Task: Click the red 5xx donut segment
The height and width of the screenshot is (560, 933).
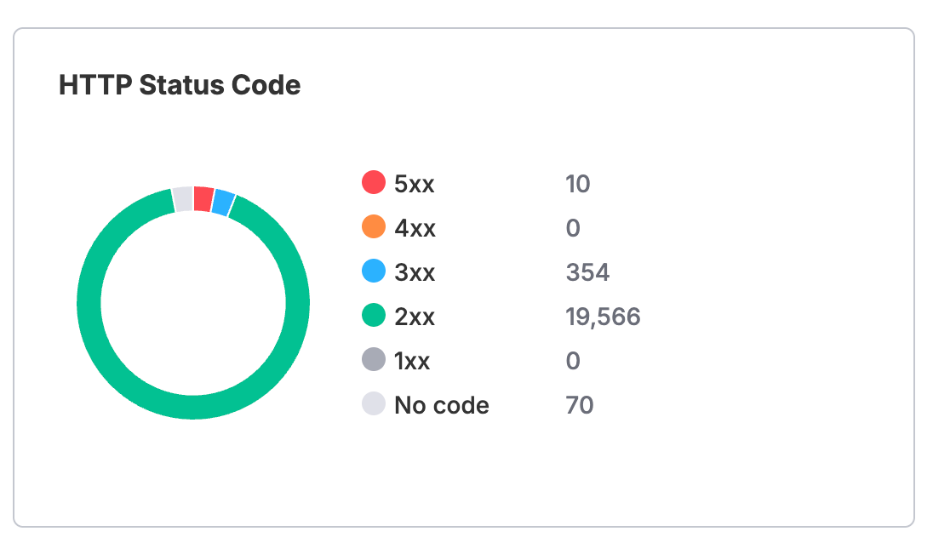Action: pyautogui.click(x=203, y=199)
